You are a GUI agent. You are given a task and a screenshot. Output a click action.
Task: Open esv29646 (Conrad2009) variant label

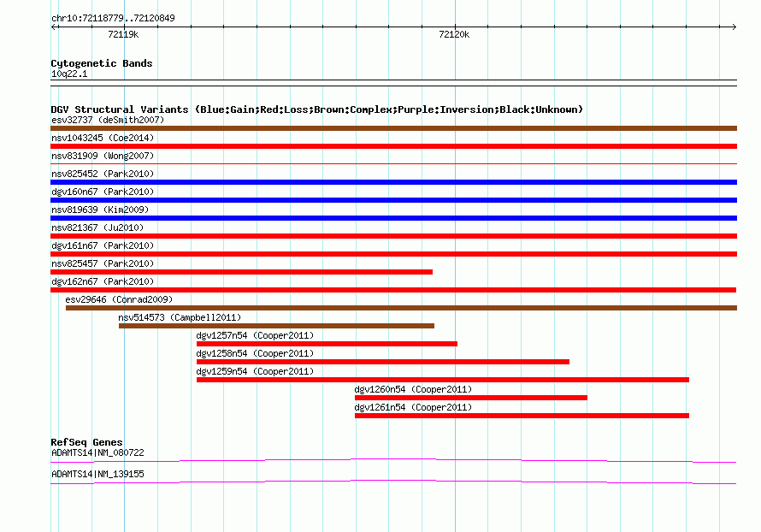[119, 299]
